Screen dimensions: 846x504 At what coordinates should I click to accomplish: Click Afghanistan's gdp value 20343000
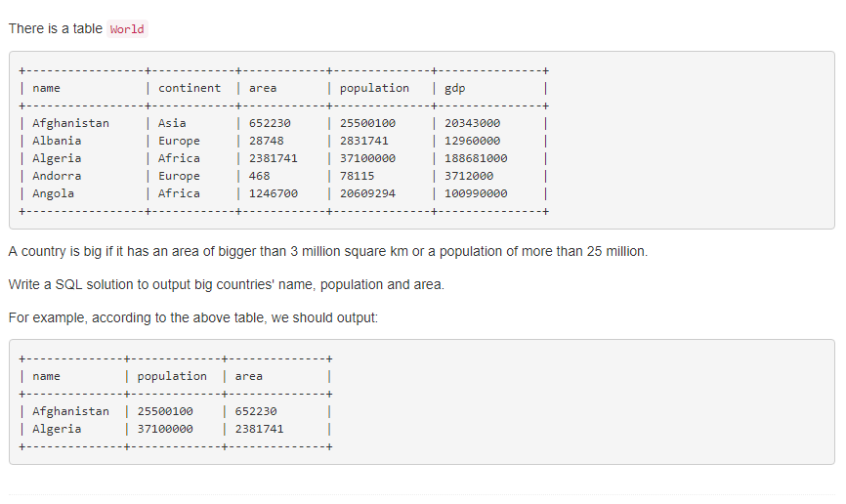point(473,123)
